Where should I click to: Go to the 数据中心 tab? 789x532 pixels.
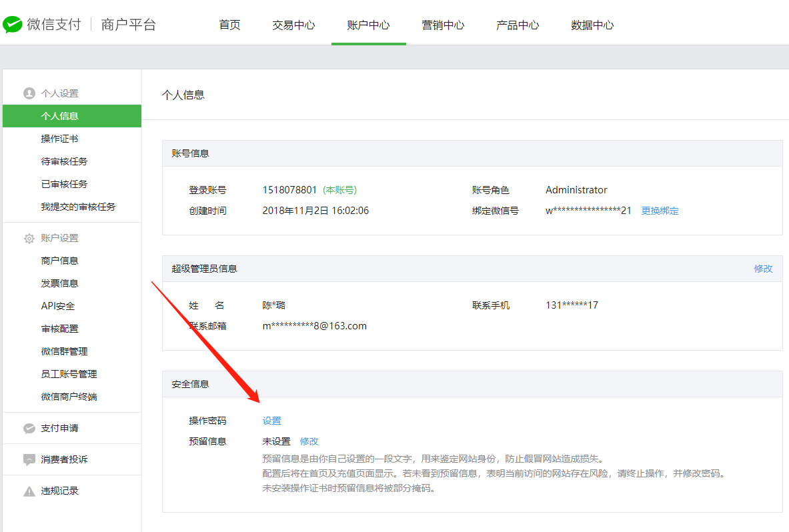(592, 25)
